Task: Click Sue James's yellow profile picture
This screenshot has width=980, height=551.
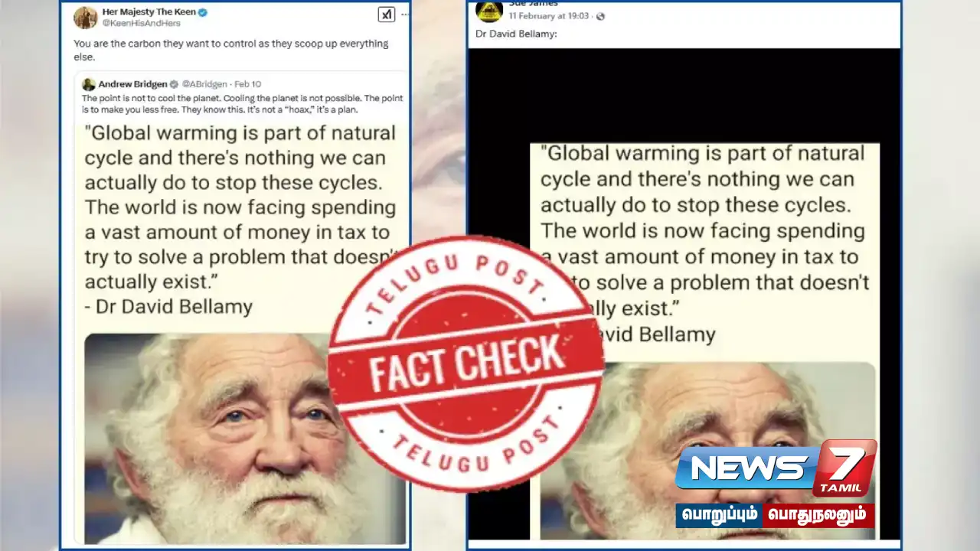Action: click(x=489, y=11)
